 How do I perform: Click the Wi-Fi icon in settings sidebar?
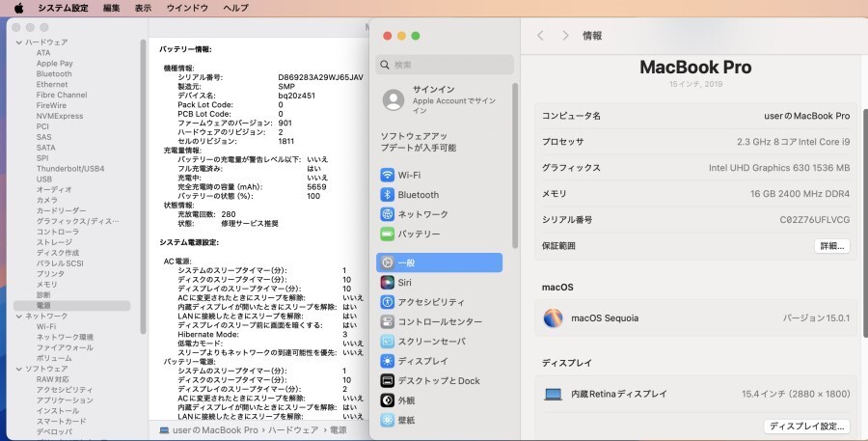point(388,175)
